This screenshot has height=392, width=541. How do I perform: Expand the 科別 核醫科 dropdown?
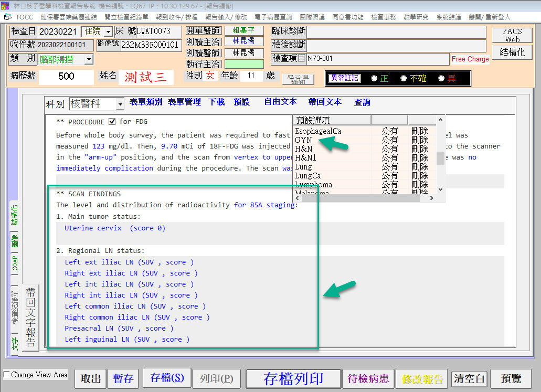(x=120, y=104)
